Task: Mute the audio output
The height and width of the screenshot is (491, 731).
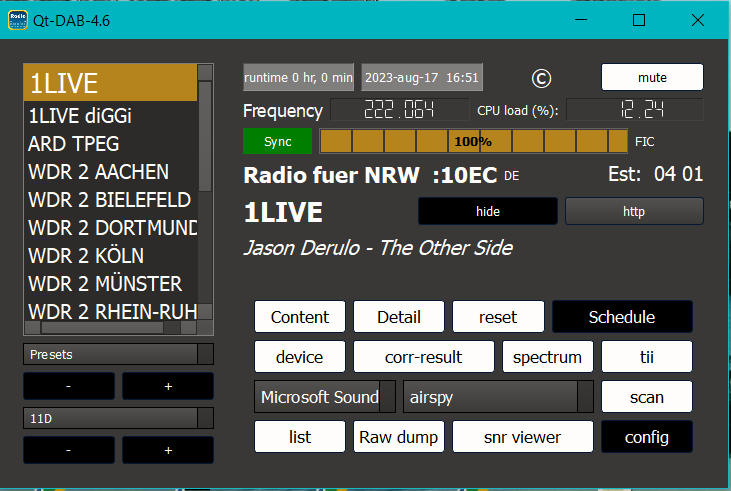Action: click(652, 77)
